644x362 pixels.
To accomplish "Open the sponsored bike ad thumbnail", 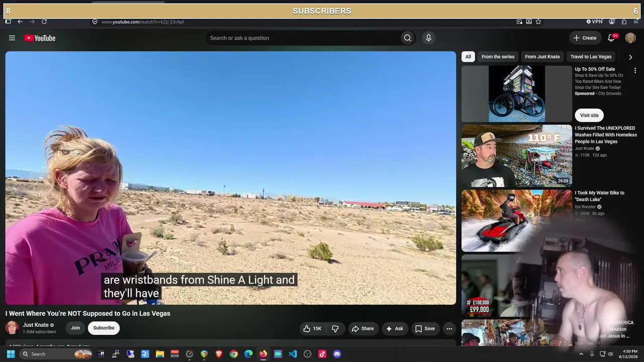I will tap(517, 94).
